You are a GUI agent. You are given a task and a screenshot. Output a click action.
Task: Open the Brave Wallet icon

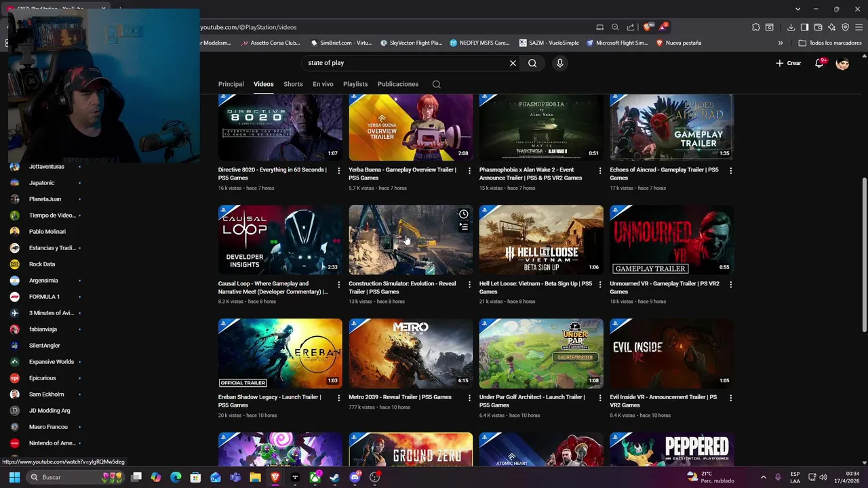pos(818,27)
